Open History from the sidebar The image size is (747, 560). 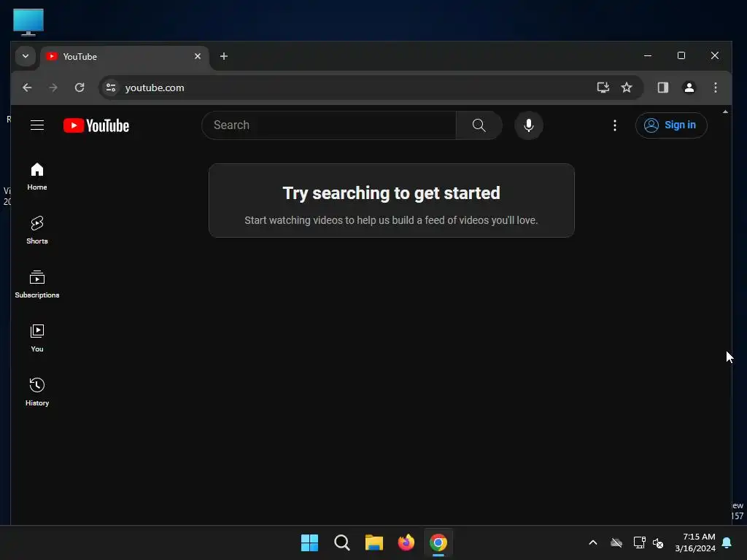(37, 392)
